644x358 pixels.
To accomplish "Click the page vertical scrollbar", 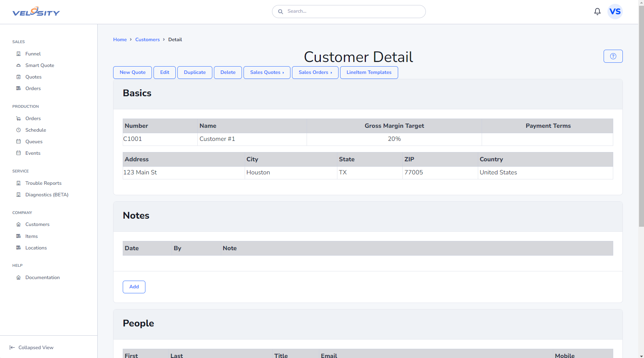I will (641, 115).
